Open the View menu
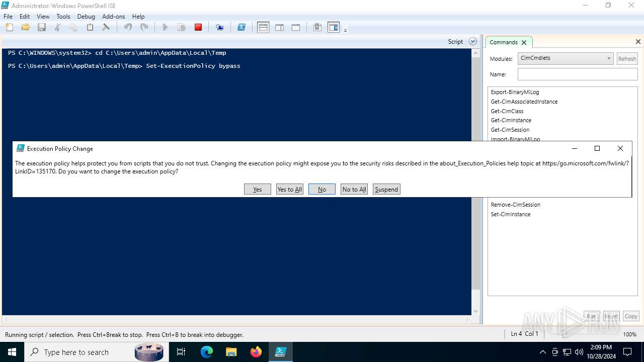The width and height of the screenshot is (644, 362). 43,16
